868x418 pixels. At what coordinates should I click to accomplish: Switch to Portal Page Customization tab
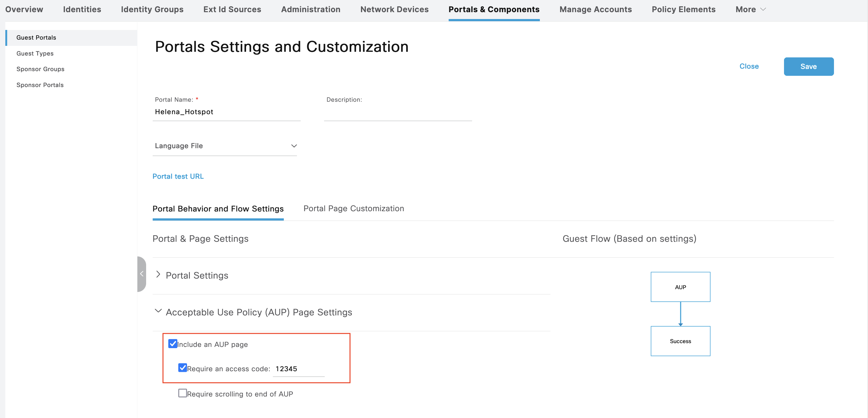pos(353,208)
